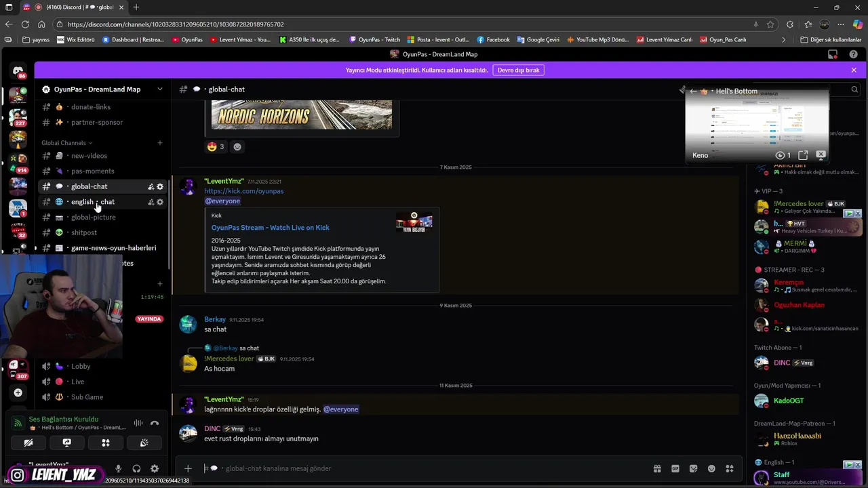Go back in Hell's Bottom stream popout

click(x=693, y=91)
